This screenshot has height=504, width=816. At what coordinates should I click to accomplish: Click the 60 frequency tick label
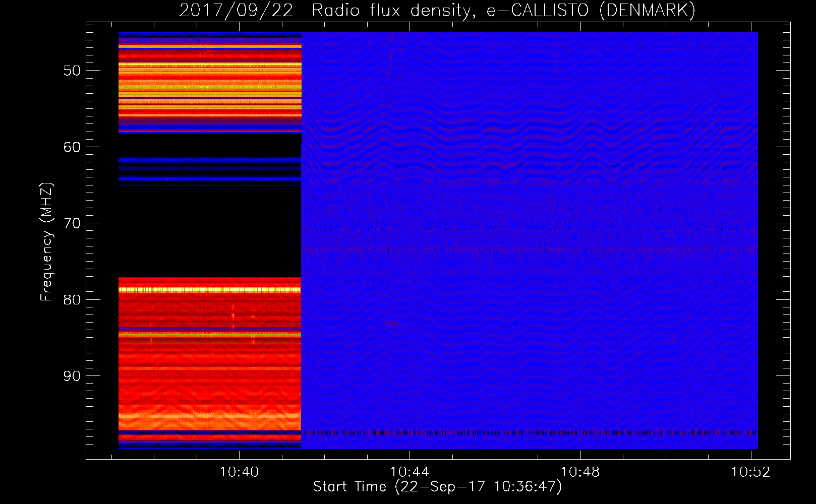pyautogui.click(x=72, y=147)
